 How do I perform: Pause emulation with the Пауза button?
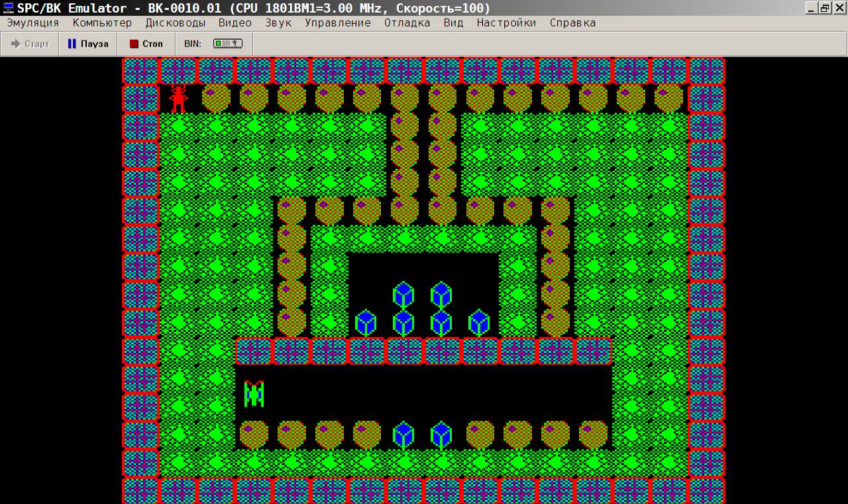tap(88, 44)
